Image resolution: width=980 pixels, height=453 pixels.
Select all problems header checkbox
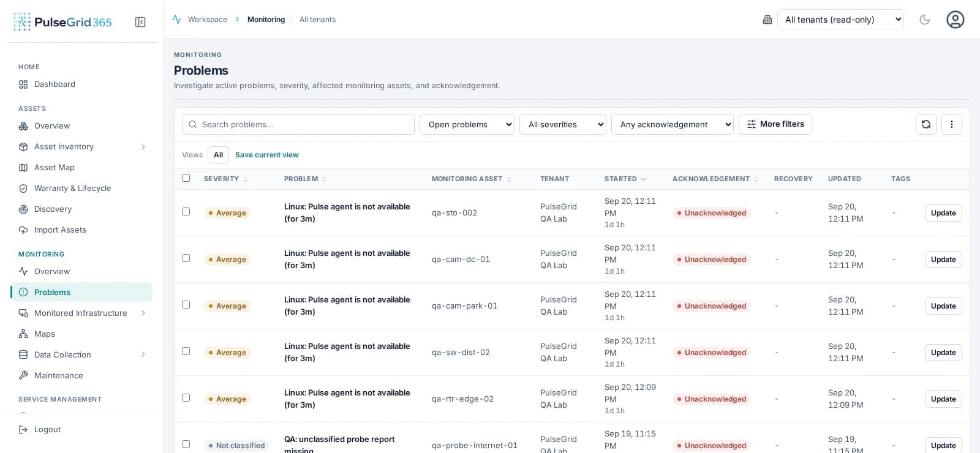pos(186,178)
